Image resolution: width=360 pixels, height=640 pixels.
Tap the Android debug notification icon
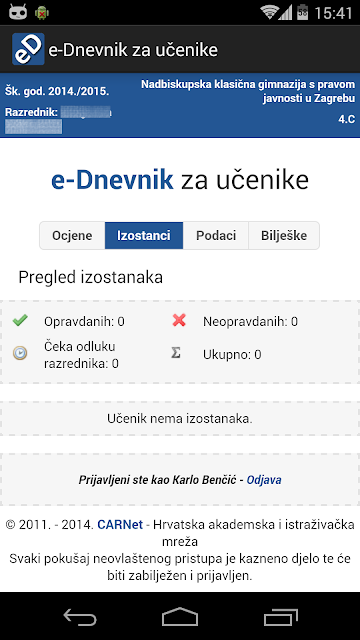(x=42, y=13)
